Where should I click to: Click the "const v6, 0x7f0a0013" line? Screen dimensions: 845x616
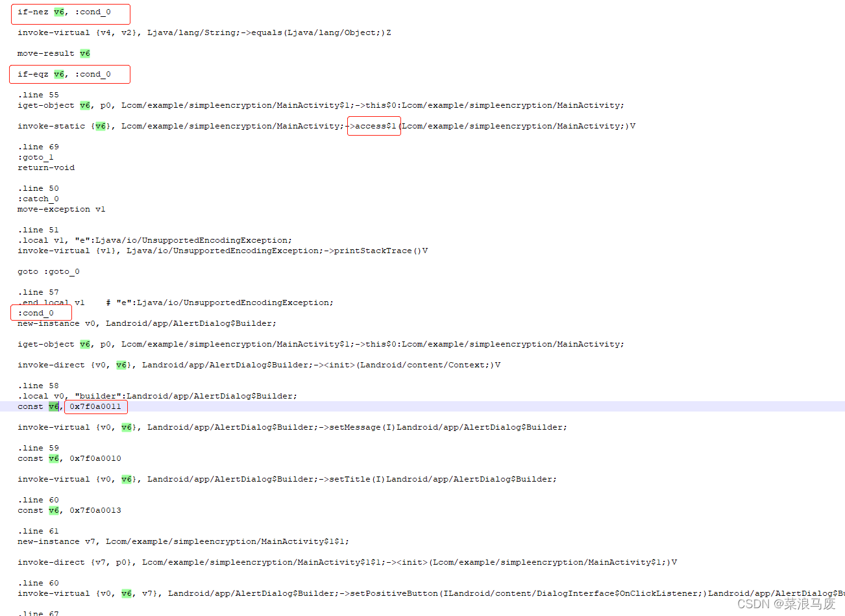69,510
